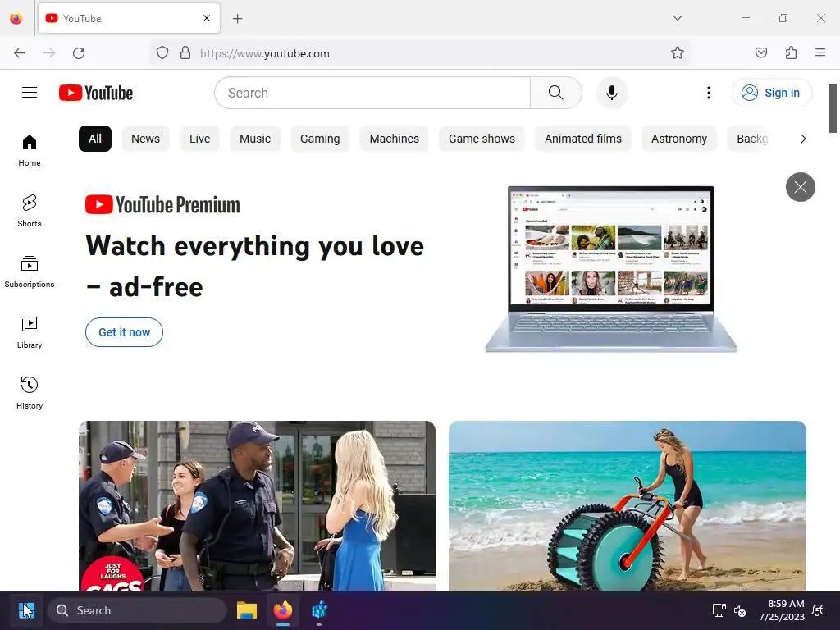Image resolution: width=840 pixels, height=630 pixels.
Task: Go to Home in the sidebar
Action: pos(30,151)
